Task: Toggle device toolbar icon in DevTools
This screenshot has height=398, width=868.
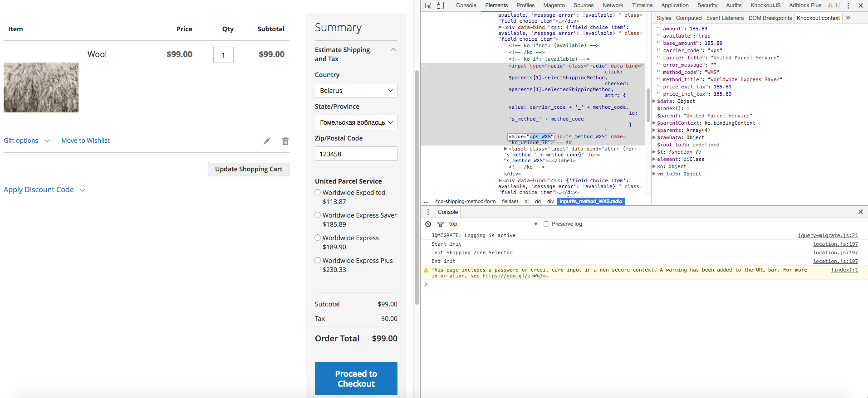Action: (x=440, y=5)
